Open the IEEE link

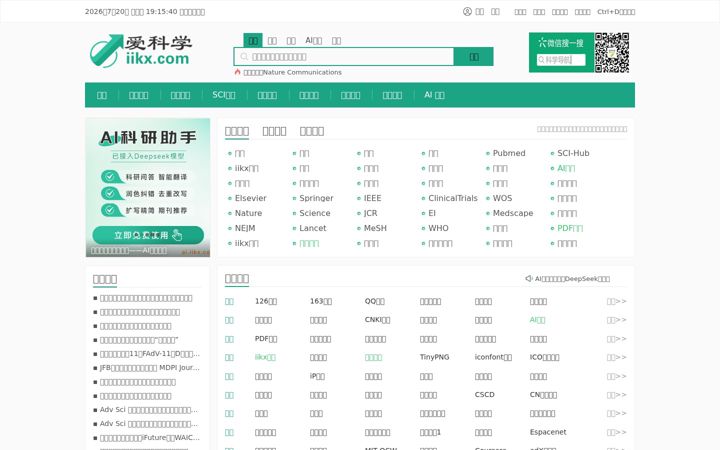[x=372, y=198]
